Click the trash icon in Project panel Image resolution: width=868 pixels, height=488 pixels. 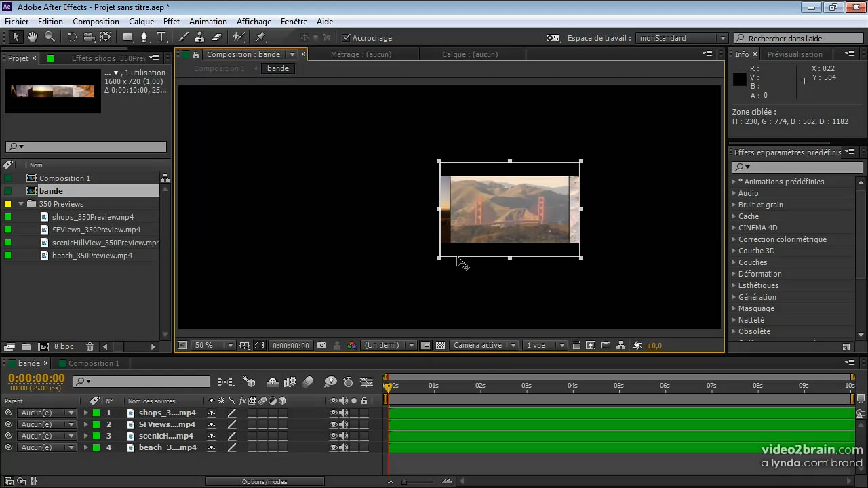pyautogui.click(x=90, y=346)
